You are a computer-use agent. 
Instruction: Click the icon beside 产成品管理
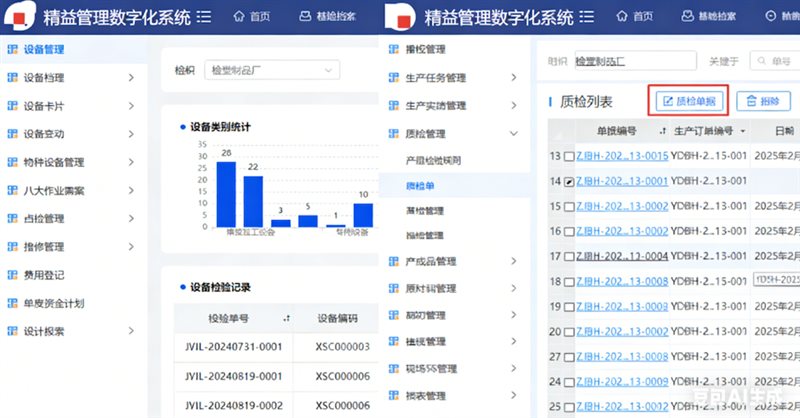coord(393,261)
